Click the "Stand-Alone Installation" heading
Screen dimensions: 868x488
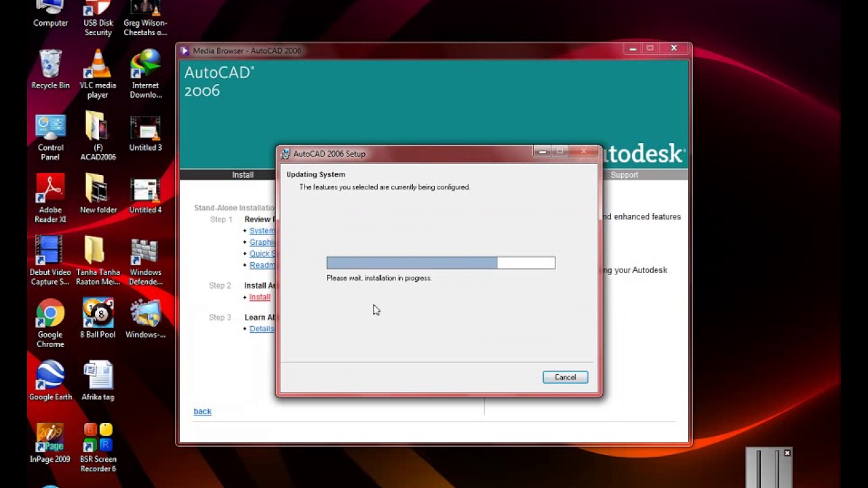pos(235,208)
